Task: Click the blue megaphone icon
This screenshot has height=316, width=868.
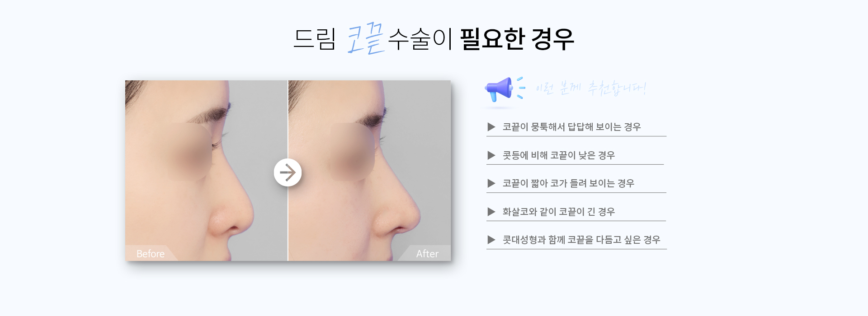Action: point(499,89)
